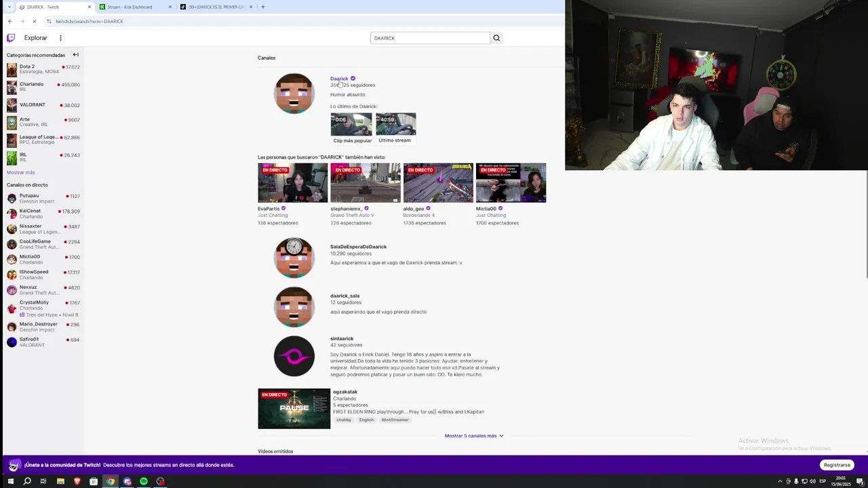868x488 pixels.
Task: Click the Dota 2 category icon
Action: 12,70
